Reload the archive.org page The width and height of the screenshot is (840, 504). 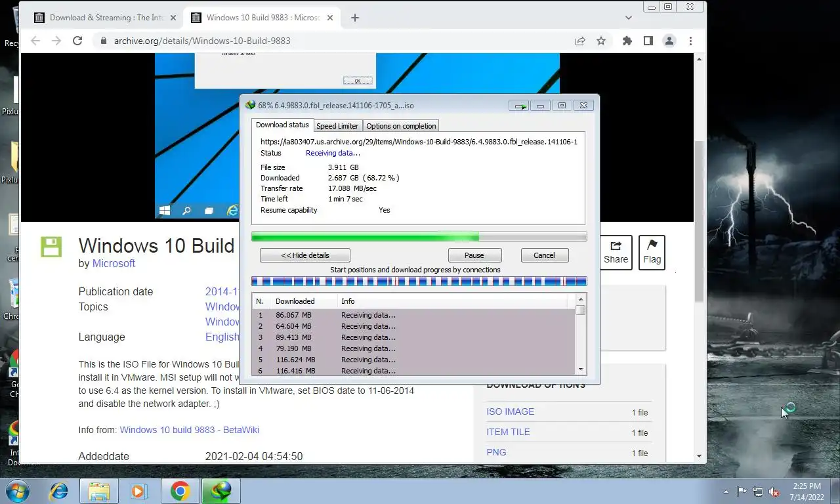point(77,41)
